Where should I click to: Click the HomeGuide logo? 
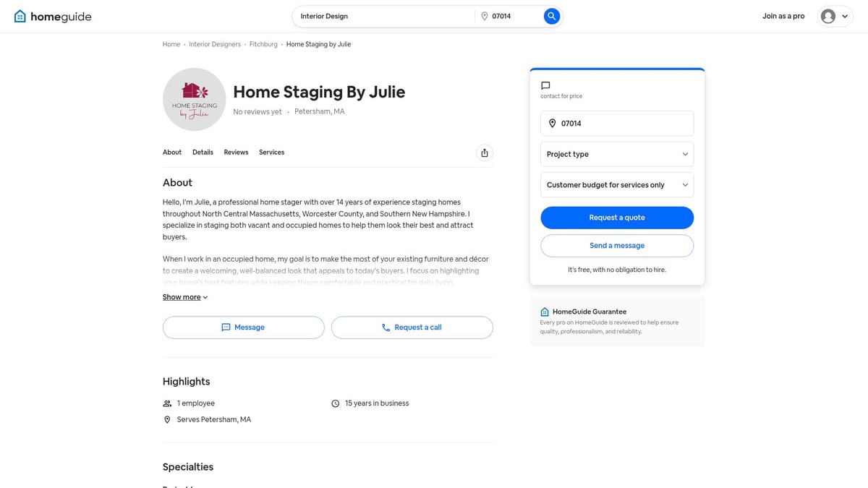(x=53, y=17)
